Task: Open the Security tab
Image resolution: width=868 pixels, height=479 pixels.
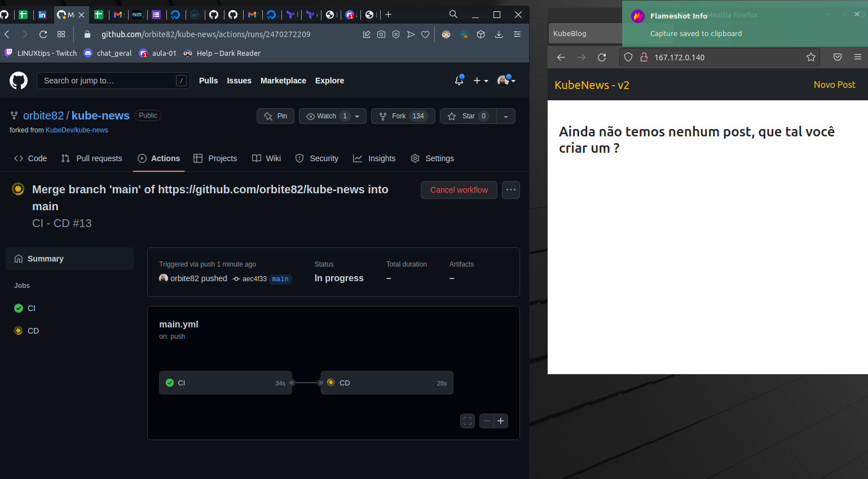Action: pos(317,158)
